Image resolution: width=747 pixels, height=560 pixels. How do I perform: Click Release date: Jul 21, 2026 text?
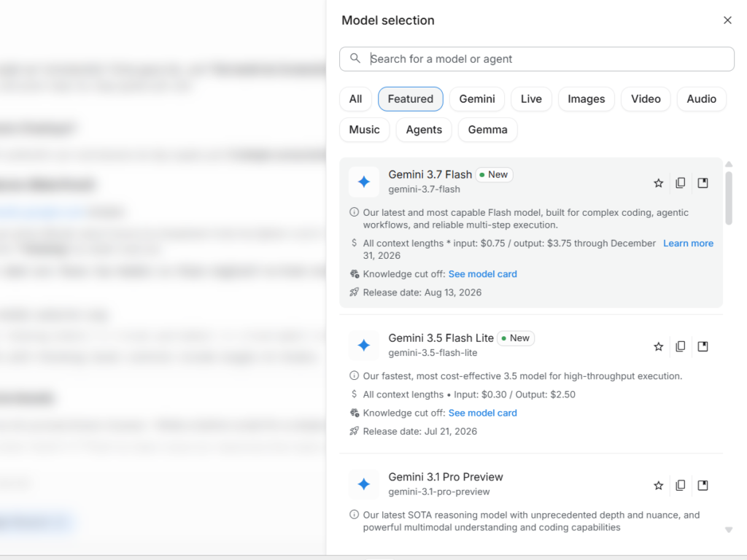click(x=419, y=432)
